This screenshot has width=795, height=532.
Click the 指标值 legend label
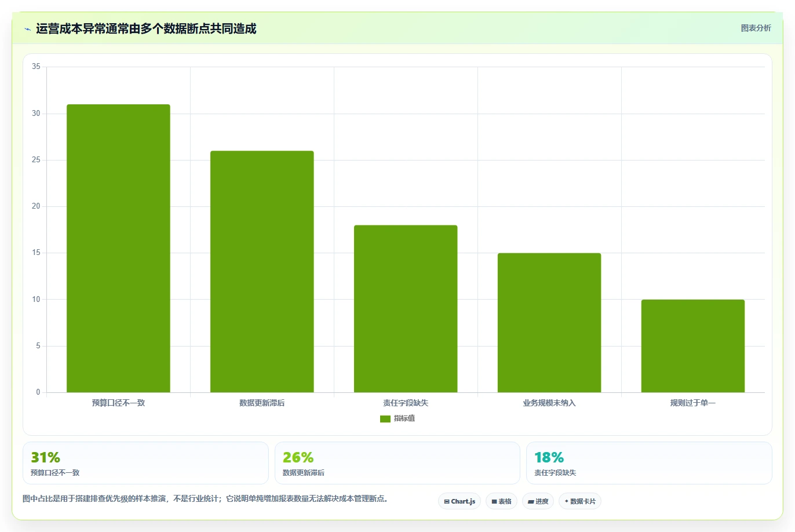404,418
